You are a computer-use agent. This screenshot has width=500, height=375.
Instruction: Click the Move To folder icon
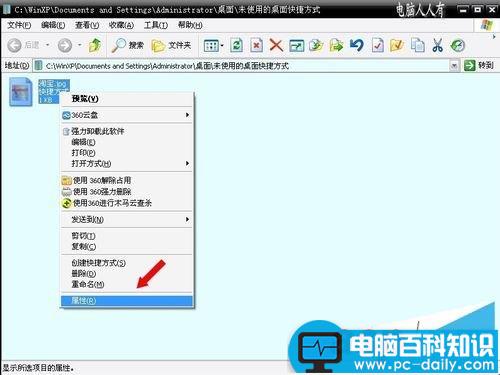coord(336,45)
